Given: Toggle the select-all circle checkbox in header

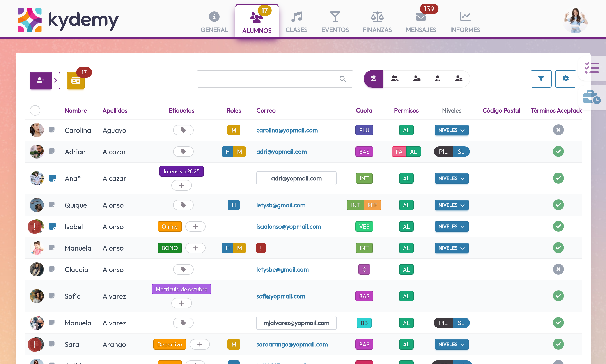Looking at the screenshot, I should (35, 110).
